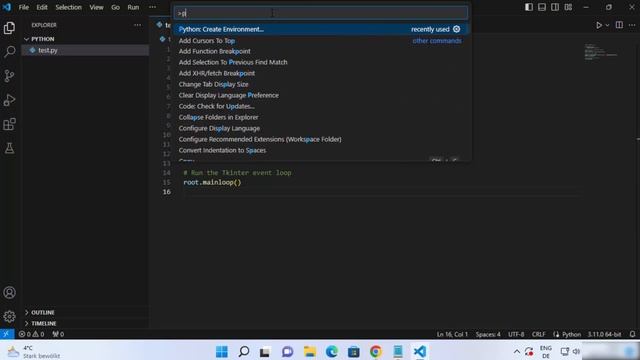Split the editor to the right
This screenshot has width=640, height=360.
point(619,25)
